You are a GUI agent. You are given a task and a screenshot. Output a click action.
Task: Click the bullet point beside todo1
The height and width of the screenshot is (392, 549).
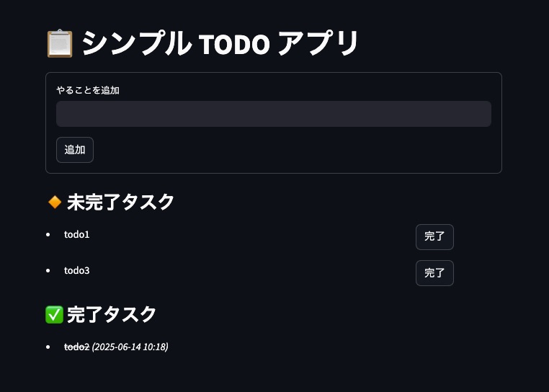pos(48,235)
